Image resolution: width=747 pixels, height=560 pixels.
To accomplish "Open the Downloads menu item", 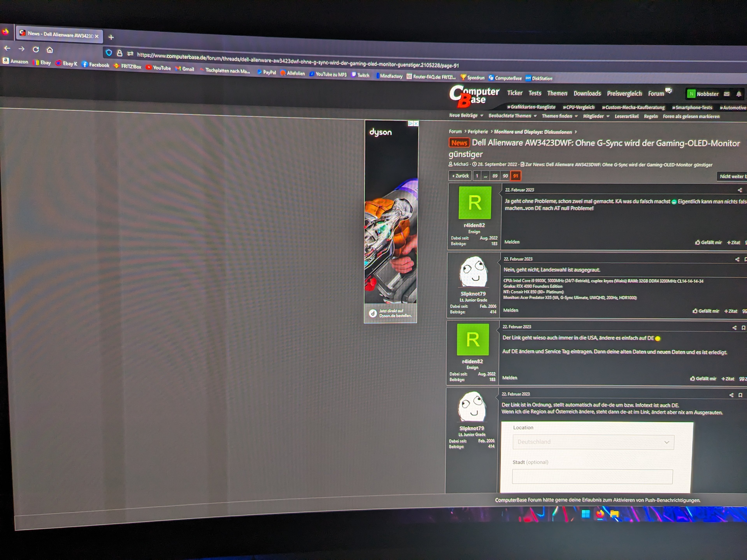I will 587,94.
